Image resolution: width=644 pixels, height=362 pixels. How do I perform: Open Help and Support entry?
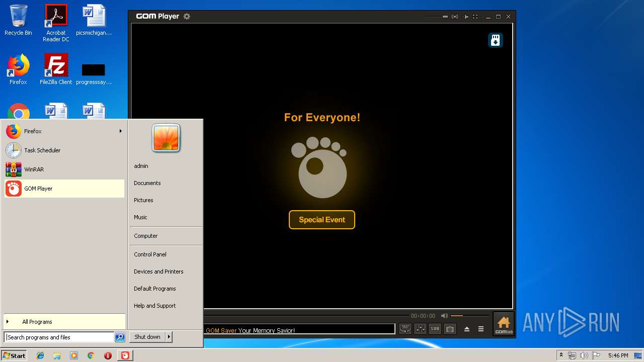coord(155,306)
